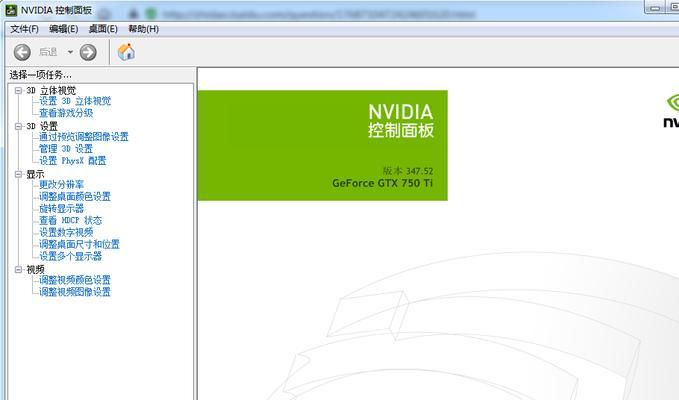Select 调整视频图像设置 task
This screenshot has height=400, width=679.
75,292
